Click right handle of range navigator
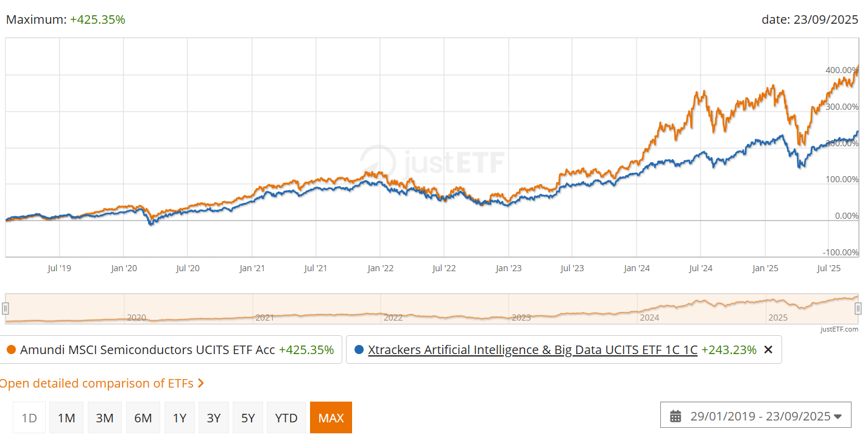The width and height of the screenshot is (868, 440). point(858,308)
